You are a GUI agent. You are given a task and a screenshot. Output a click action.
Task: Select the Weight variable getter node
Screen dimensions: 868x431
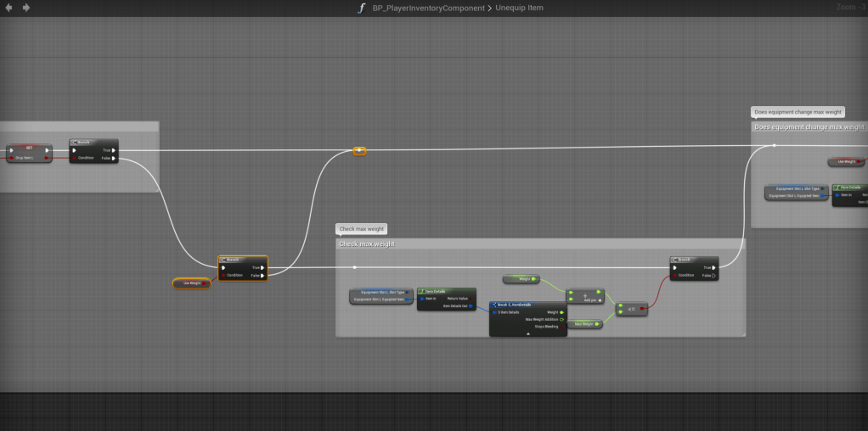(520, 278)
